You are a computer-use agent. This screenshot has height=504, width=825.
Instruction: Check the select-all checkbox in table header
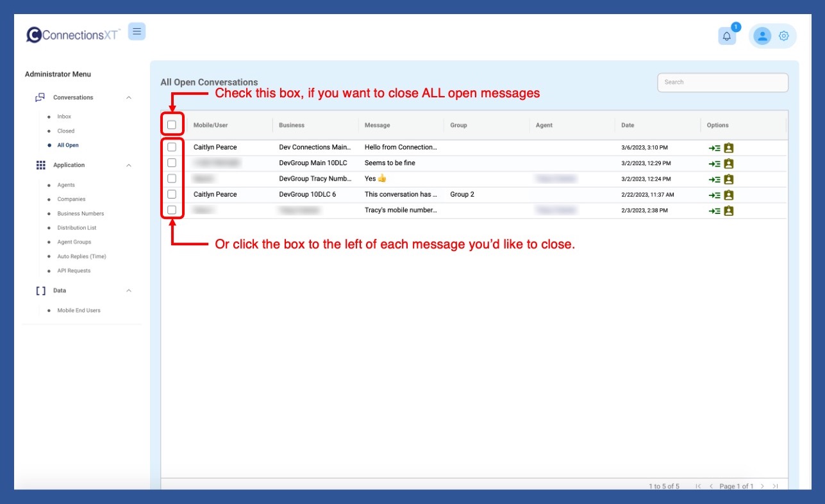tap(172, 125)
